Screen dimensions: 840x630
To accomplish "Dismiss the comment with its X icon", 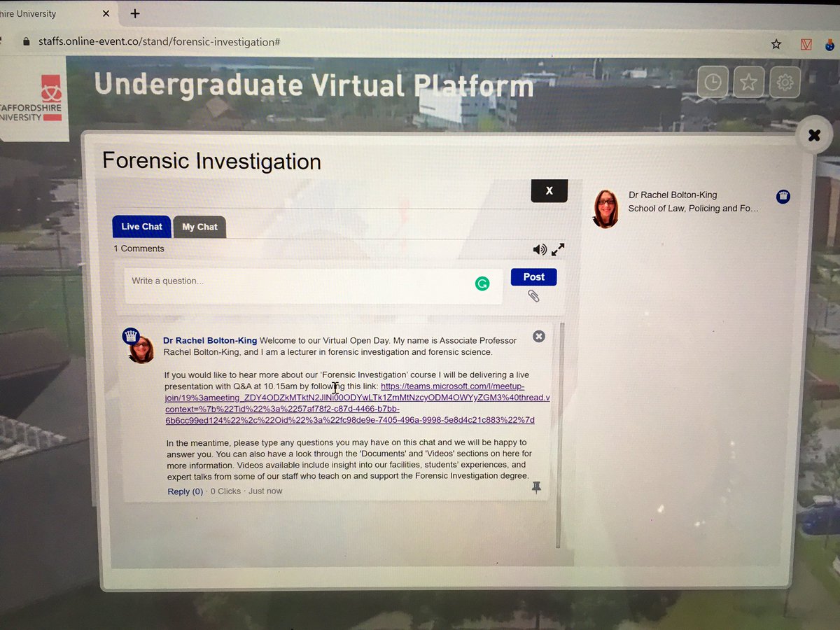I will [538, 336].
